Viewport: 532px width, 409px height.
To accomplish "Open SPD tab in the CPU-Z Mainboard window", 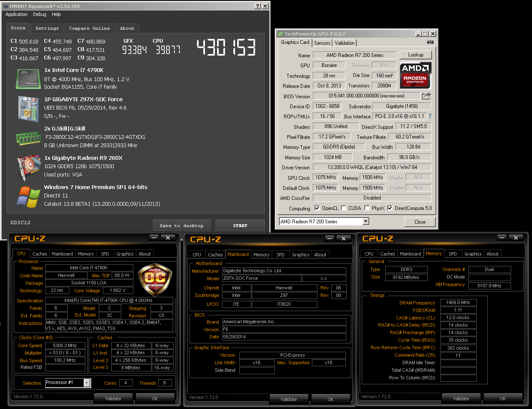I will tap(281, 254).
